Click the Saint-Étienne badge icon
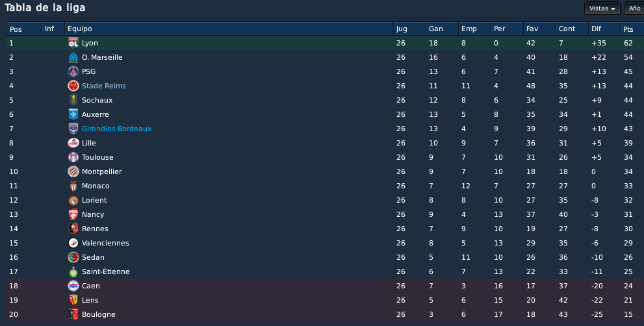 click(x=73, y=271)
